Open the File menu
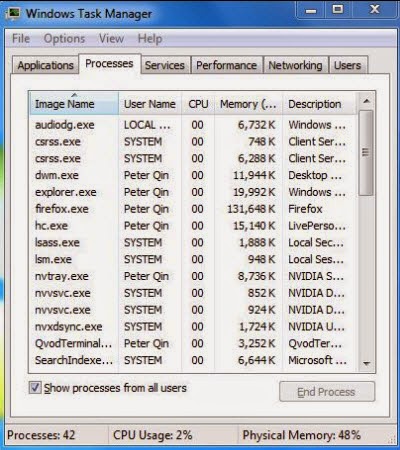This screenshot has height=450, width=400. click(21, 38)
